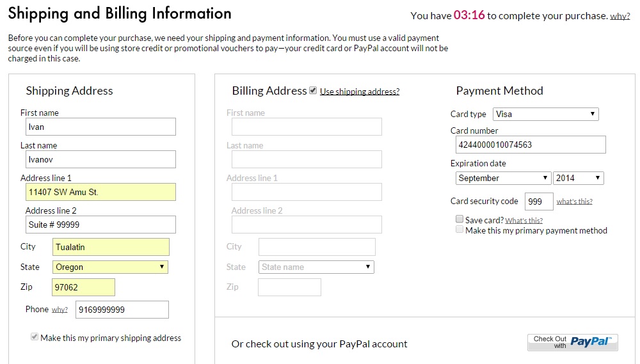Expand the expiration month dropdown
The height and width of the screenshot is (364, 640).
coord(503,178)
